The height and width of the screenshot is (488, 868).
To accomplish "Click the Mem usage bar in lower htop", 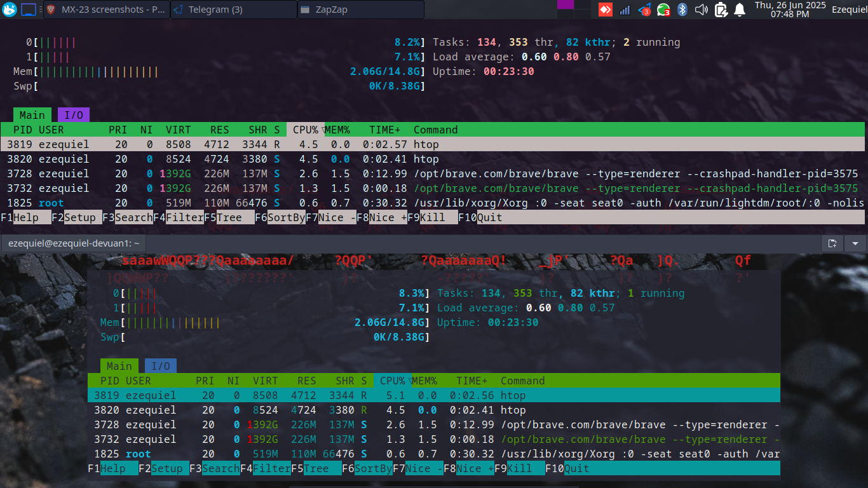I will click(x=266, y=322).
